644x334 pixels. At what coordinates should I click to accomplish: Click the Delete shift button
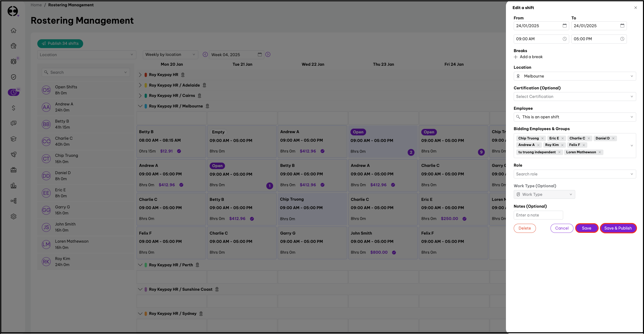[x=525, y=228]
